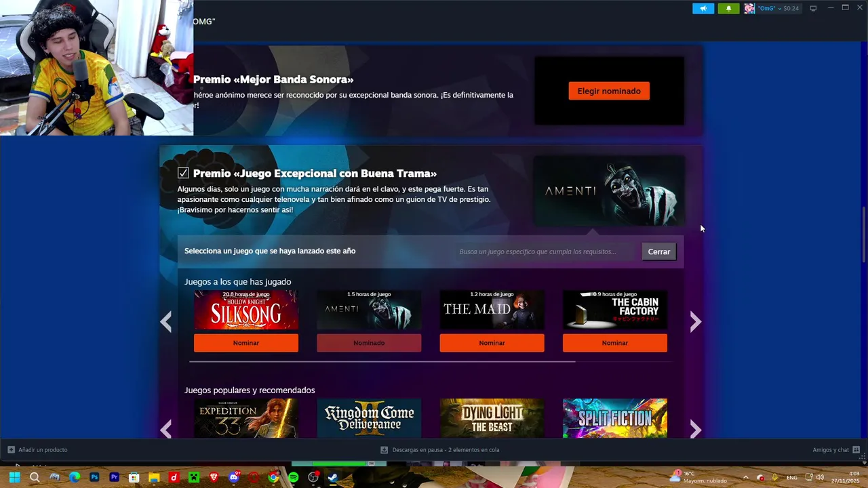Switch the ENG input language
This screenshot has height=488, width=868.
[791, 477]
